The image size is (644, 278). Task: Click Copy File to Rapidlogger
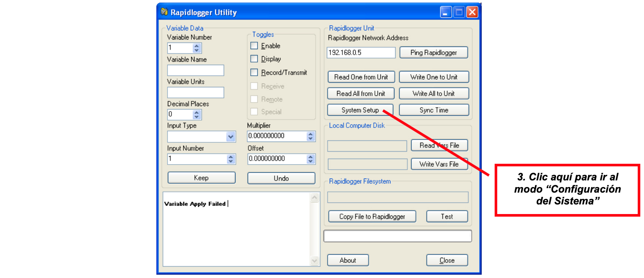(372, 217)
